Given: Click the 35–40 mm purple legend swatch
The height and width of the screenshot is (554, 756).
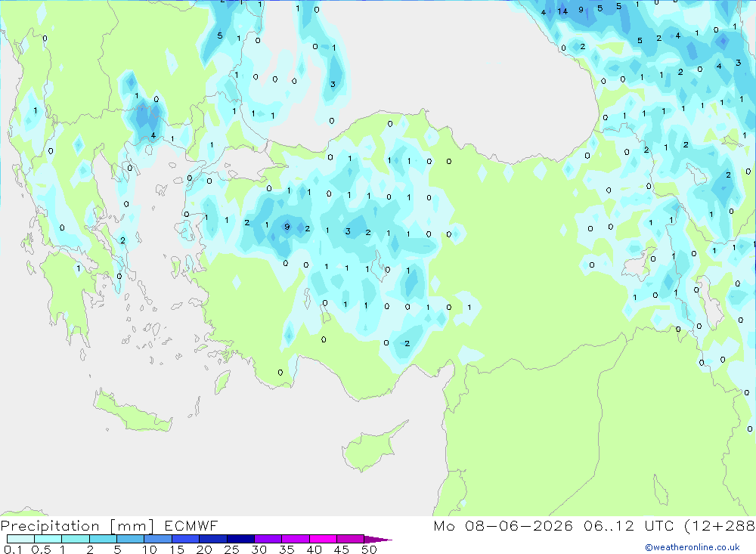Looking at the screenshot, I should [x=295, y=539].
